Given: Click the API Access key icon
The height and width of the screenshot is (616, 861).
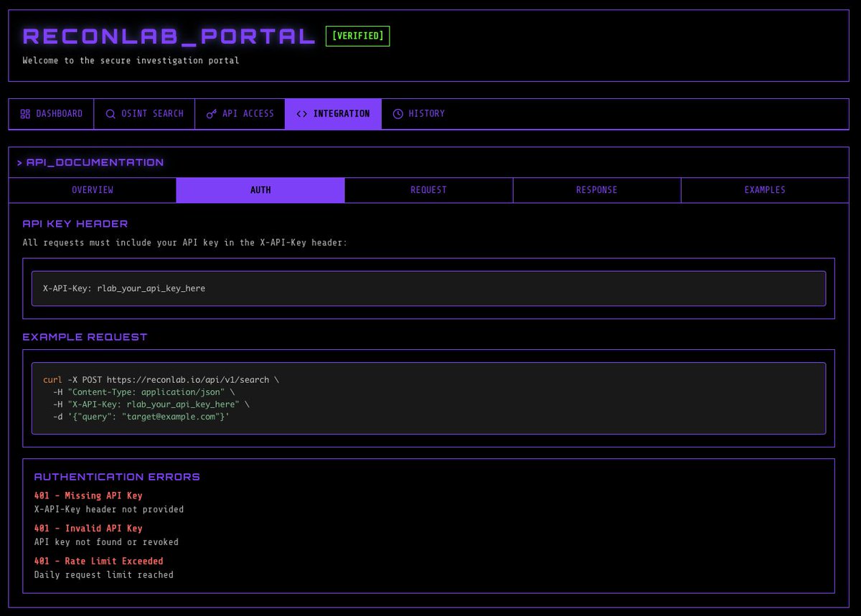Looking at the screenshot, I should (212, 114).
